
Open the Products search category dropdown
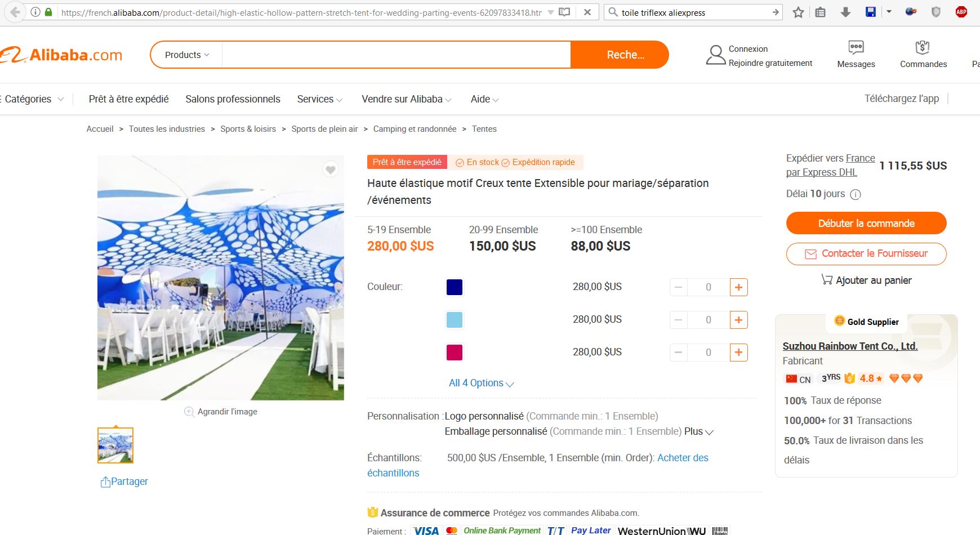[x=187, y=55]
